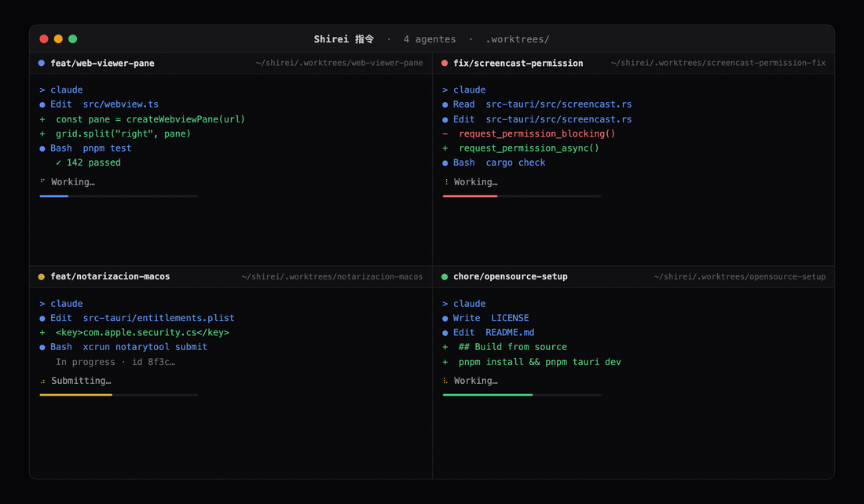Click the 'In progress · id 8f3c…' line
Screen dimensions: 864x504
[115, 362]
